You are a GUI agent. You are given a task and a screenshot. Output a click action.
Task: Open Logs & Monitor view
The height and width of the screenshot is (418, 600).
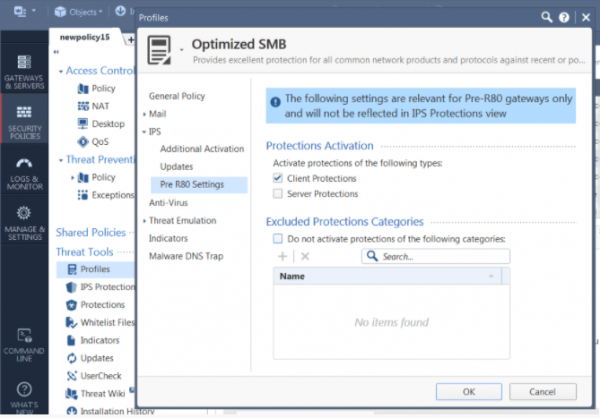23,170
